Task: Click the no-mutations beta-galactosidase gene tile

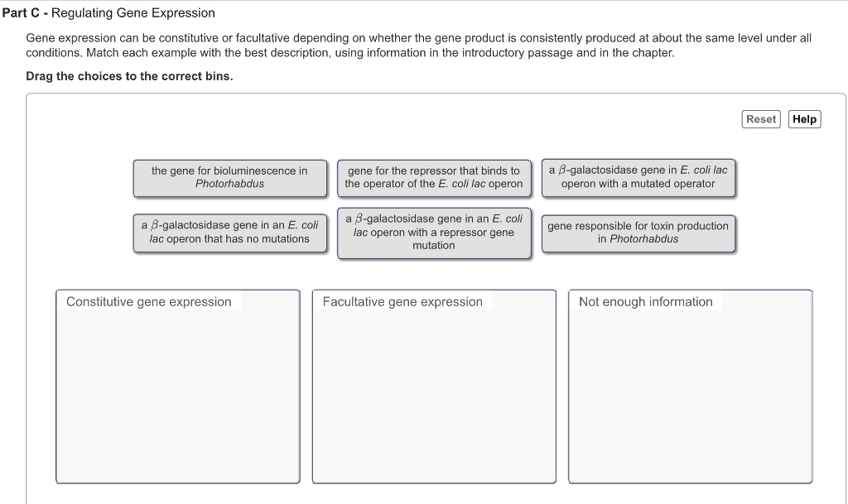Action: [229, 233]
